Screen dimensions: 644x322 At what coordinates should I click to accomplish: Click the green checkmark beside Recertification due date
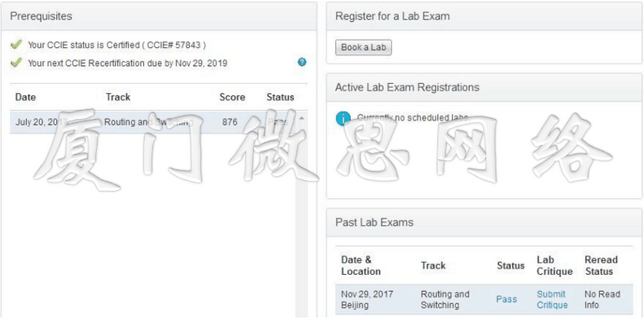(x=16, y=63)
